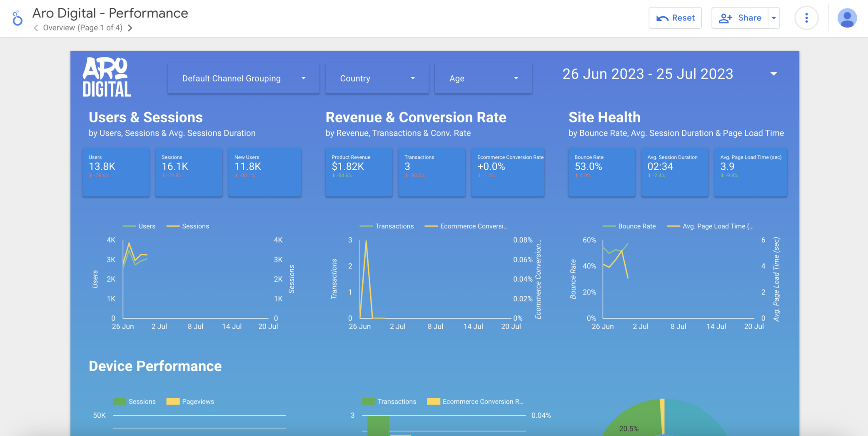Open the Age filter dropdown
868x436 pixels.
coord(483,78)
